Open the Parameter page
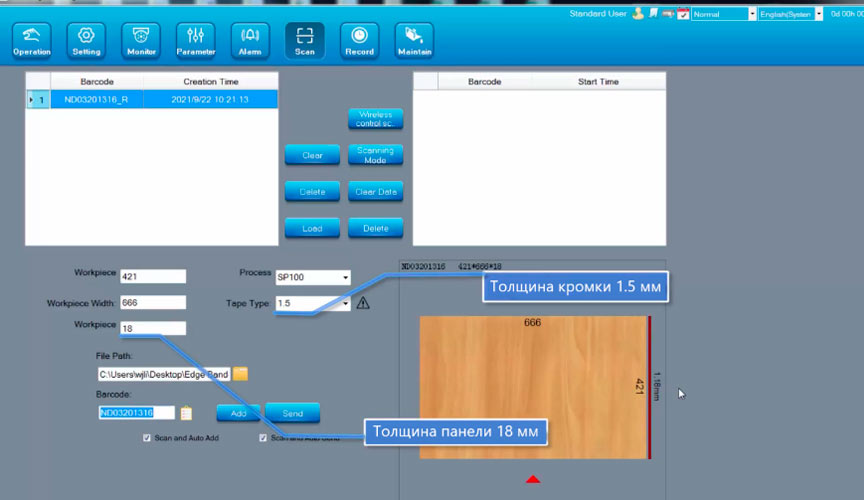This screenshot has width=864, height=500. (195, 40)
